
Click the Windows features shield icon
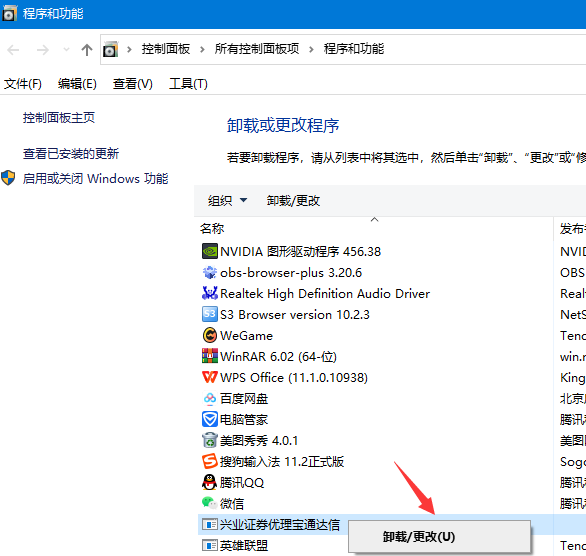pos(8,178)
